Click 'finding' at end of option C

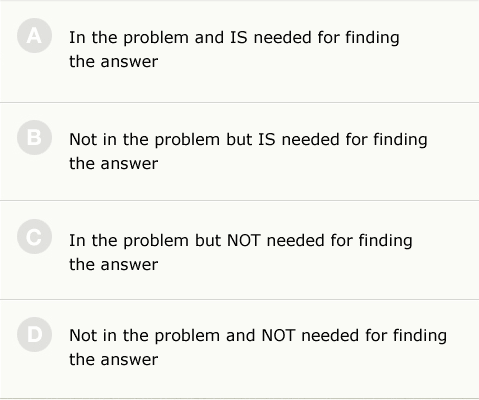click(x=385, y=241)
